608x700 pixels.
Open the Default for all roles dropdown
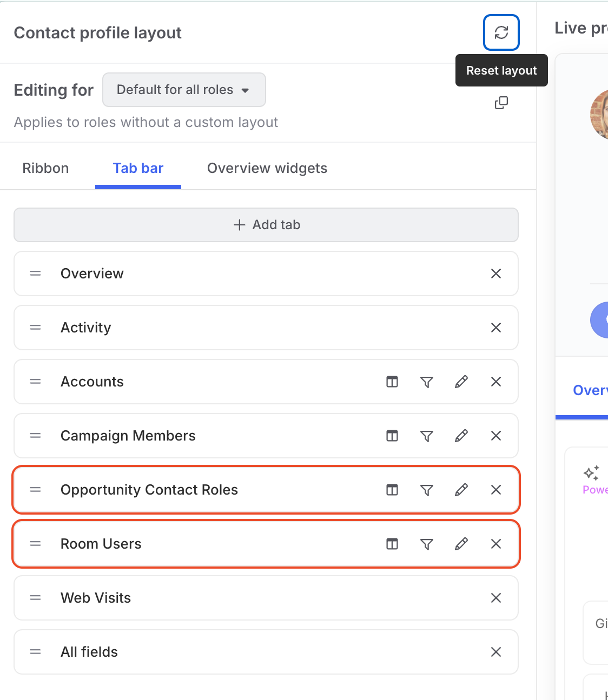click(184, 90)
